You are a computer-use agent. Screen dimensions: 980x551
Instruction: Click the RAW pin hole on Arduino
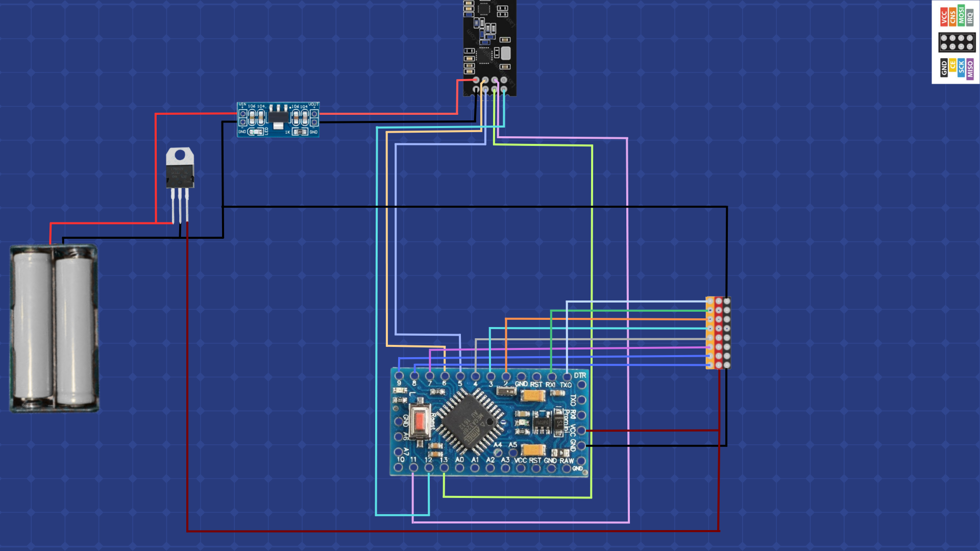click(x=567, y=467)
